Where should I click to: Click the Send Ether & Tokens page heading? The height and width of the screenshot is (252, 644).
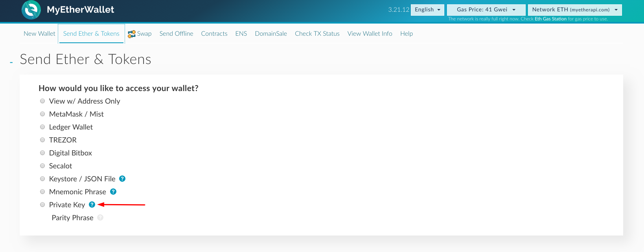click(85, 59)
